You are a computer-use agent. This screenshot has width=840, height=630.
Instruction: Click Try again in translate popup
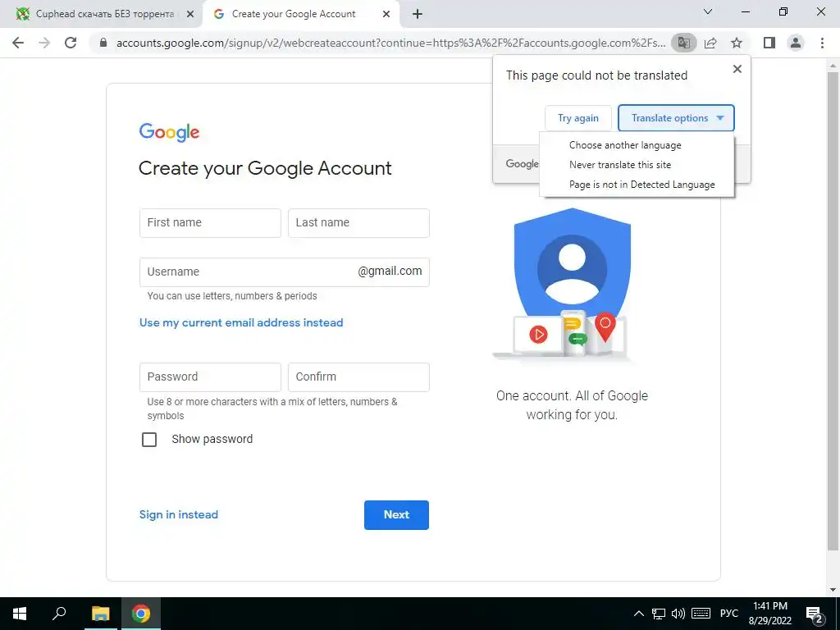578,118
